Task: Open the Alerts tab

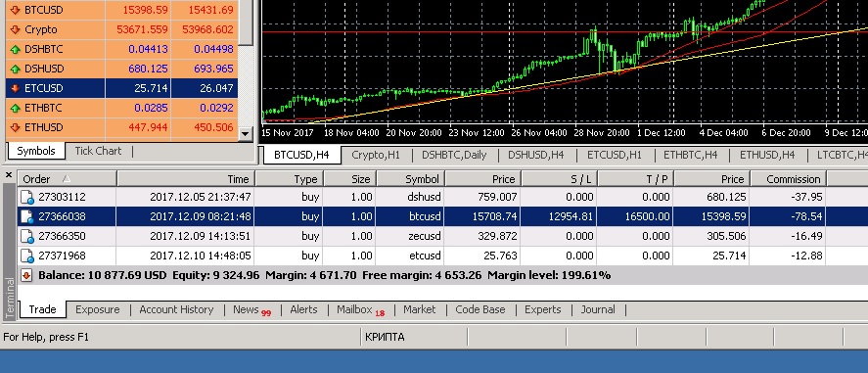Action: 304,309
